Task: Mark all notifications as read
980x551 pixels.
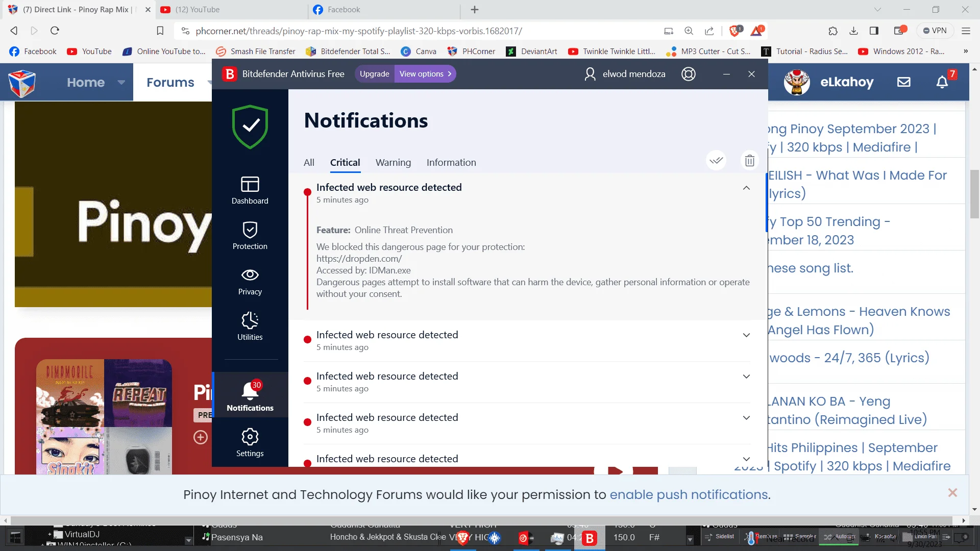Action: click(x=716, y=161)
